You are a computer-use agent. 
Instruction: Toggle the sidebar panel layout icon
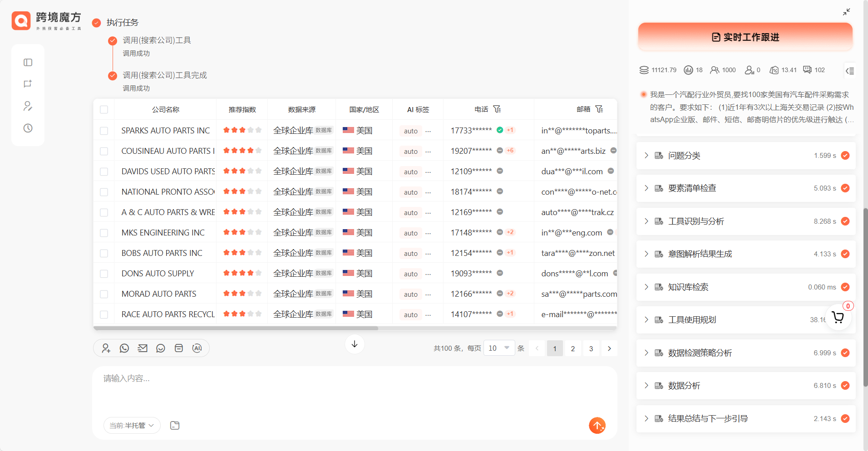point(28,62)
